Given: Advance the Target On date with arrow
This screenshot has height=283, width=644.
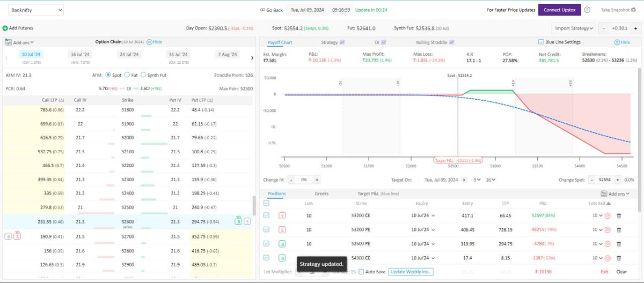Looking at the screenshot, I should (464, 180).
